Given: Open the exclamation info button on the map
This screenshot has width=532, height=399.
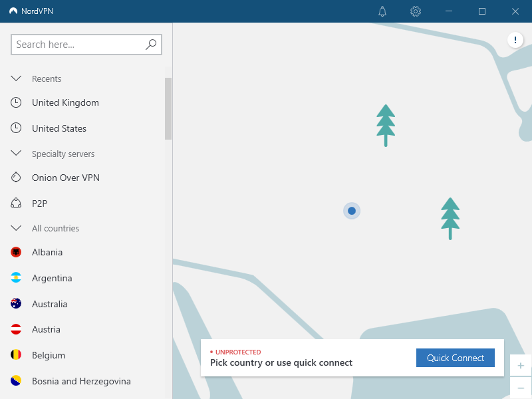Looking at the screenshot, I should coord(515,40).
